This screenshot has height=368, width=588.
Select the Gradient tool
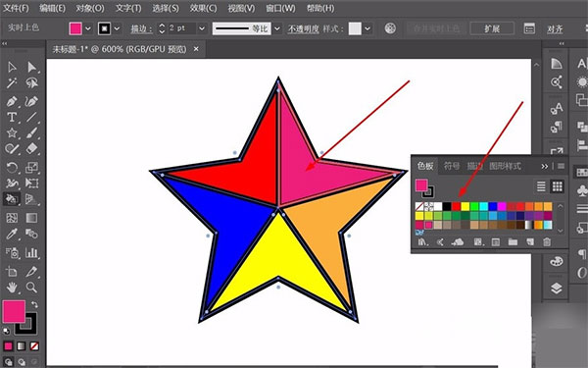coord(32,218)
